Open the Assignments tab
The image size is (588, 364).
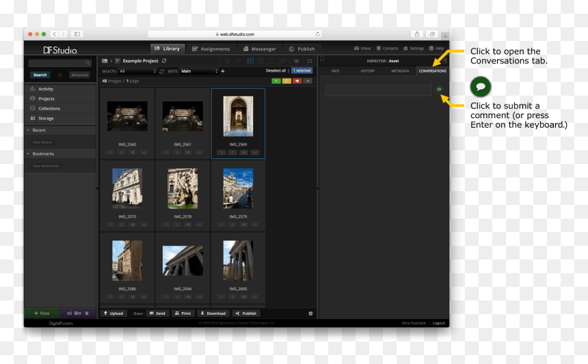tap(211, 48)
